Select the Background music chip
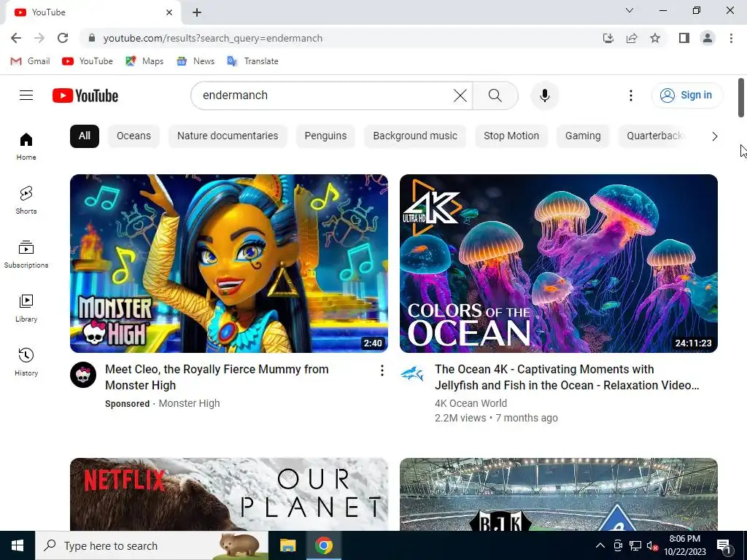Viewport: 747px width, 560px height. (415, 136)
